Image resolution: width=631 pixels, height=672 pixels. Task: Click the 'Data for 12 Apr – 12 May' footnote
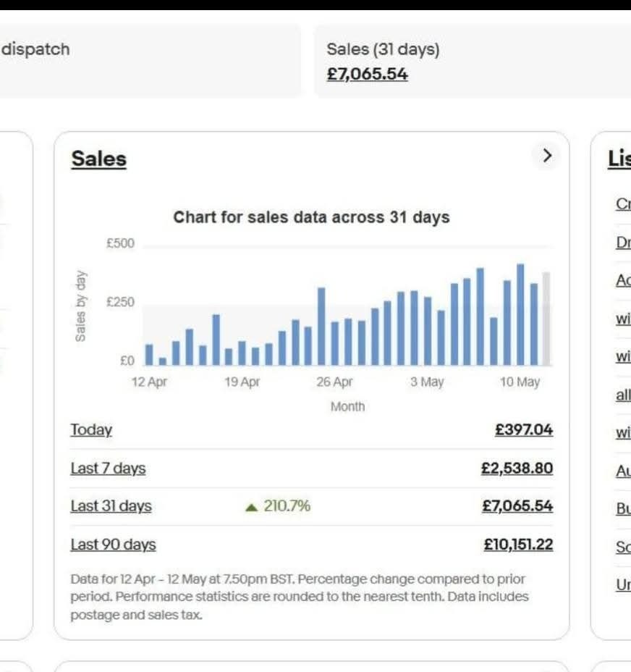[x=300, y=597]
